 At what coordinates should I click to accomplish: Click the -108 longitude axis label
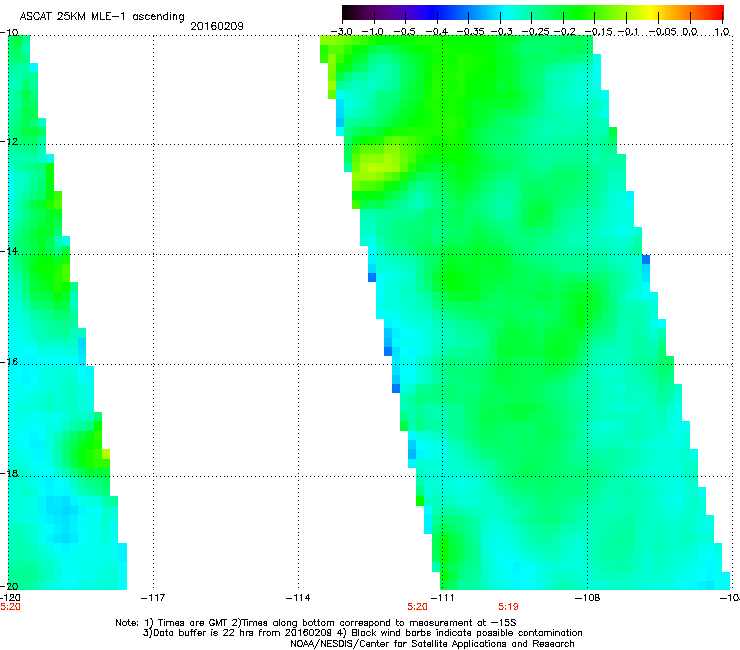(x=587, y=598)
